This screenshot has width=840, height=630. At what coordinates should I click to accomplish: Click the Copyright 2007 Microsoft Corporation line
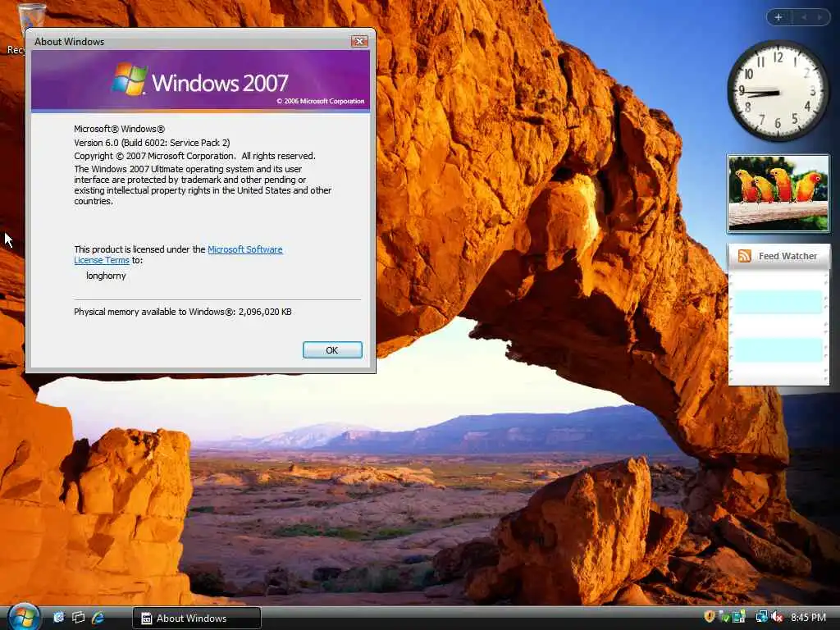pyautogui.click(x=194, y=156)
